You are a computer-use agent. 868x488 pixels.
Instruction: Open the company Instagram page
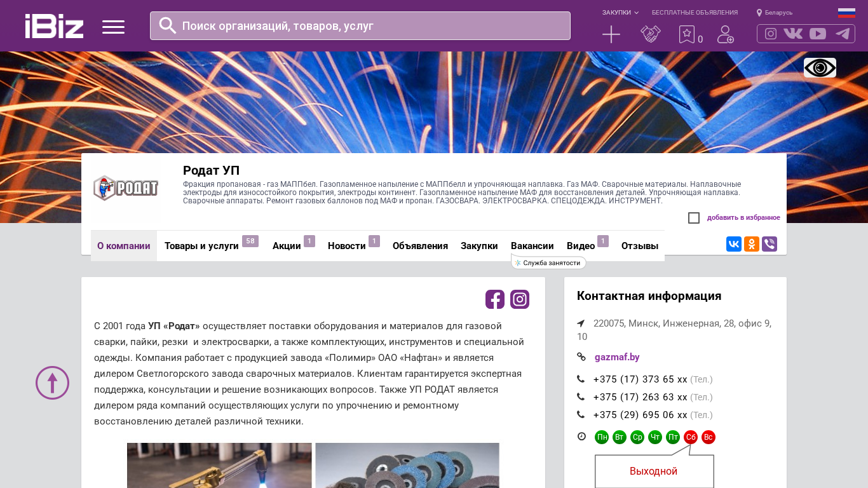click(520, 299)
